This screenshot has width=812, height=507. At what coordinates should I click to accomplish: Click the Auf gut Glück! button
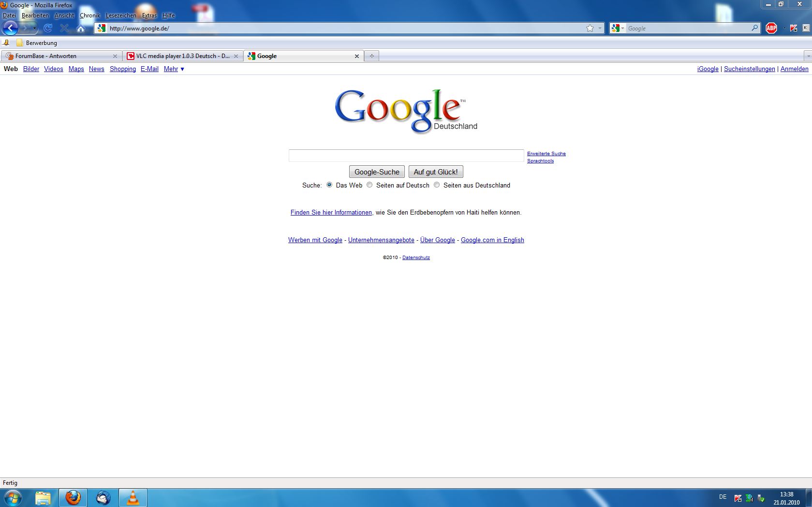tap(435, 172)
